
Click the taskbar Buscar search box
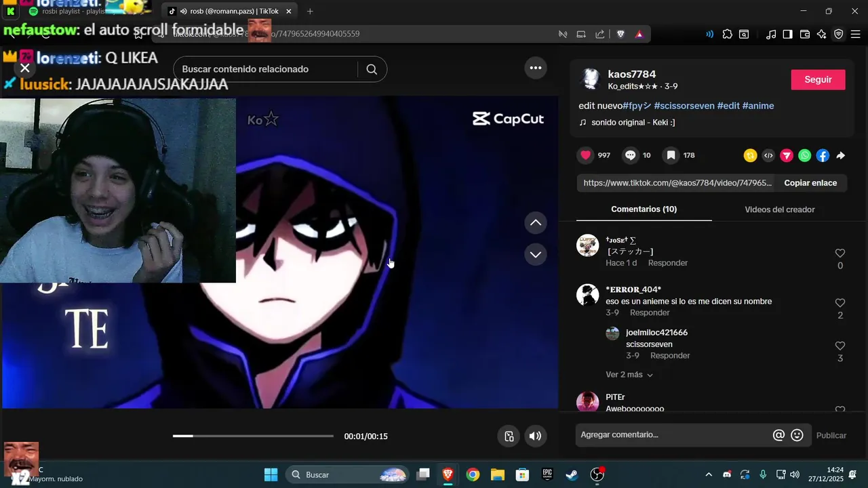[x=349, y=474]
